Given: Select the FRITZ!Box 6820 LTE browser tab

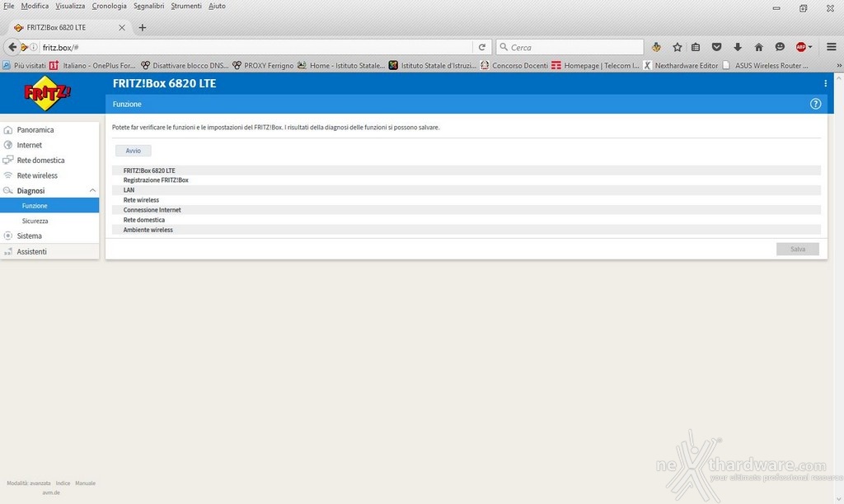Looking at the screenshot, I should pyautogui.click(x=69, y=27).
